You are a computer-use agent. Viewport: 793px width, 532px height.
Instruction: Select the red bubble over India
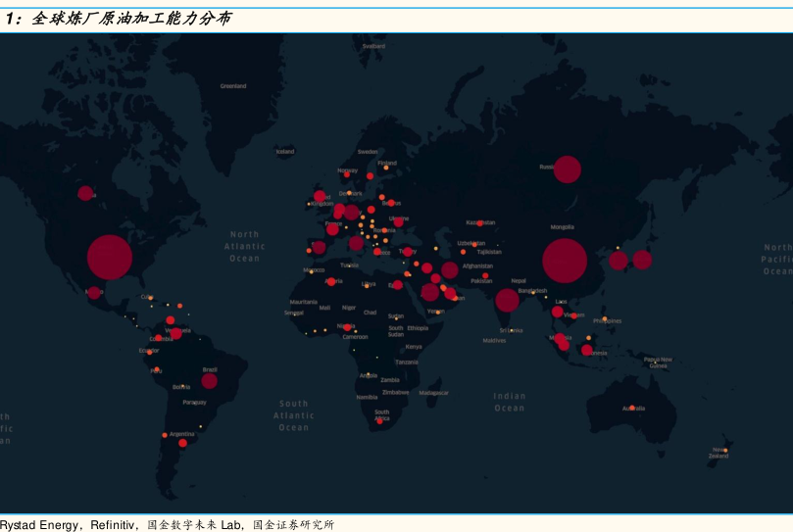tap(507, 300)
